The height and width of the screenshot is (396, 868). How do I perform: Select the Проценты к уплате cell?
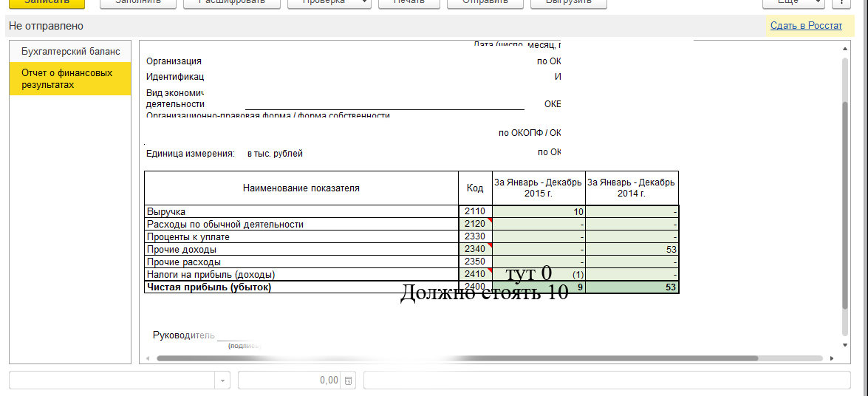(301, 237)
